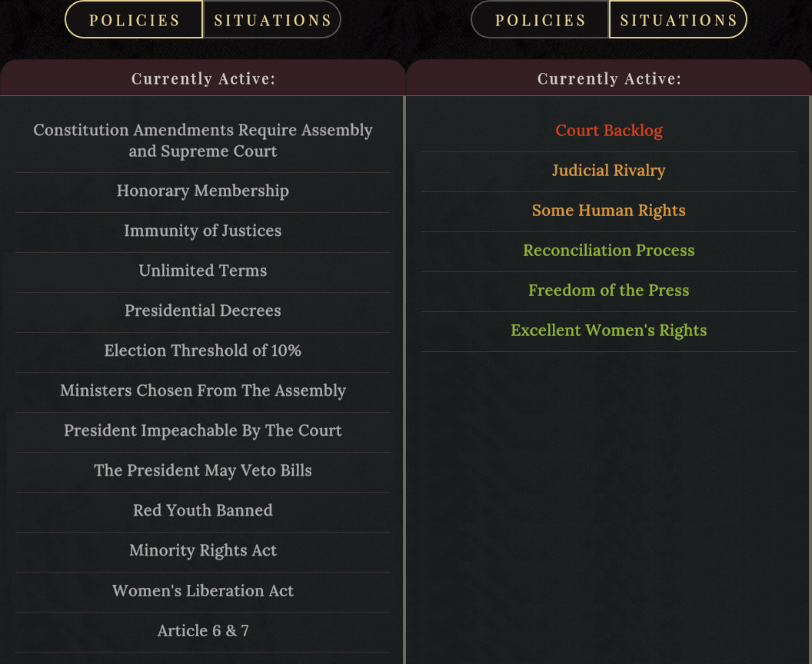Open the Ministers Chosen From The Assembly policy
This screenshot has width=812, height=664.
pos(203,390)
